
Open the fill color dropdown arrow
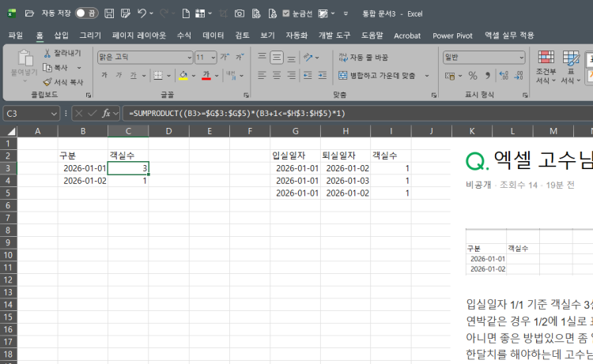click(194, 76)
